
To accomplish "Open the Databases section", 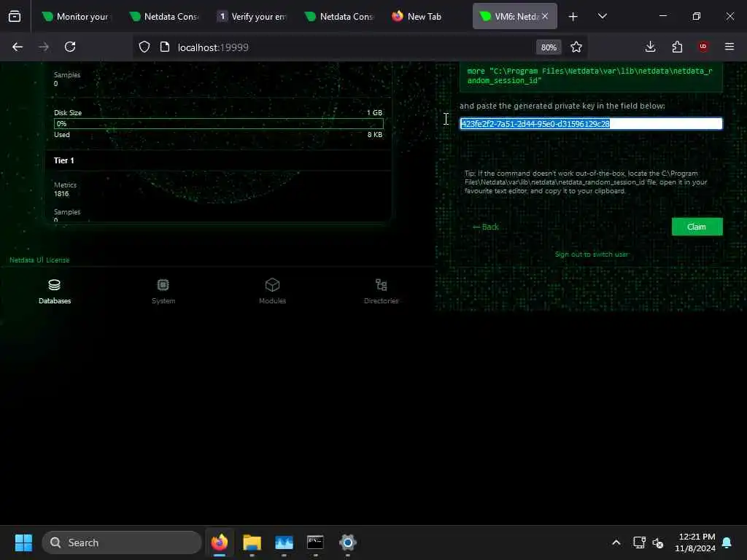I will (x=54, y=292).
